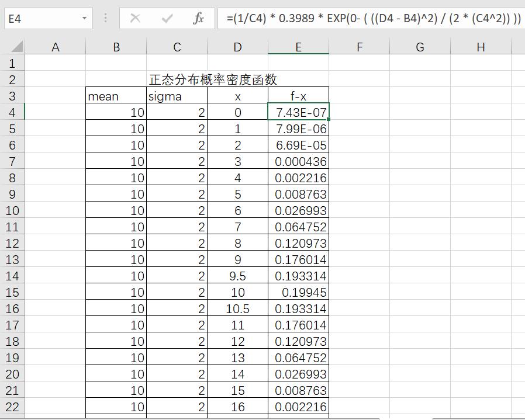Click the Cancel (X) formula bar icon

pos(135,19)
